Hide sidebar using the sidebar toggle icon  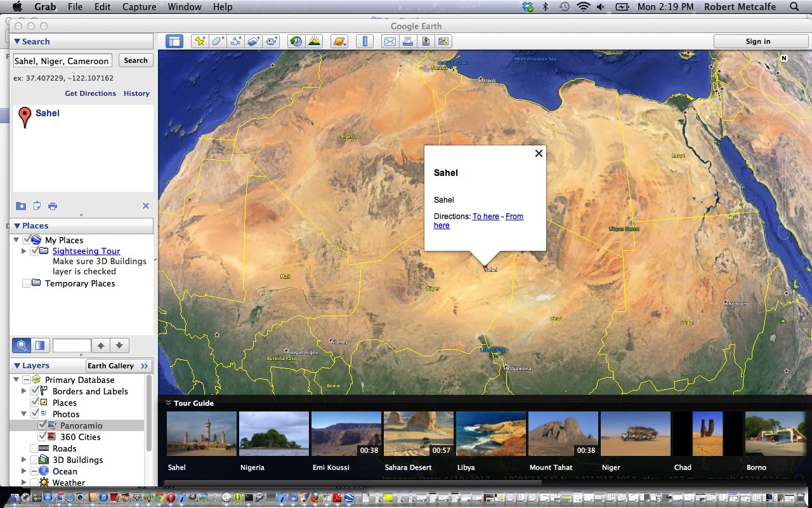(x=174, y=41)
